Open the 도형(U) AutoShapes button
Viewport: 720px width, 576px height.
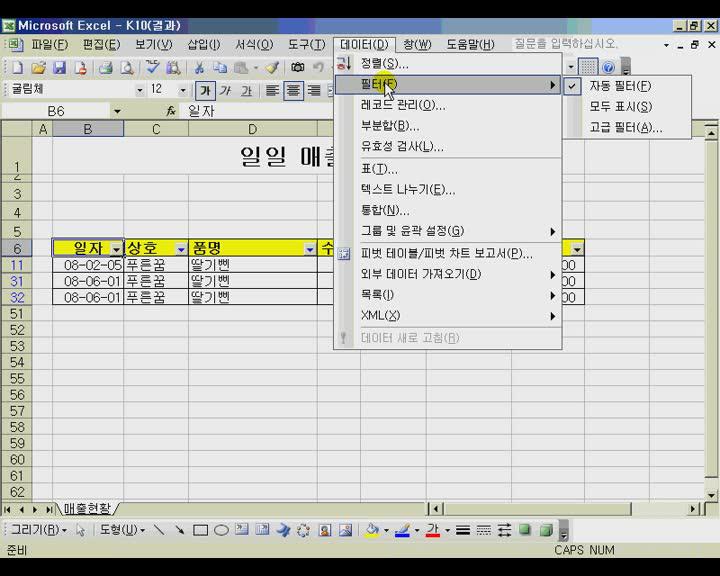coord(123,530)
